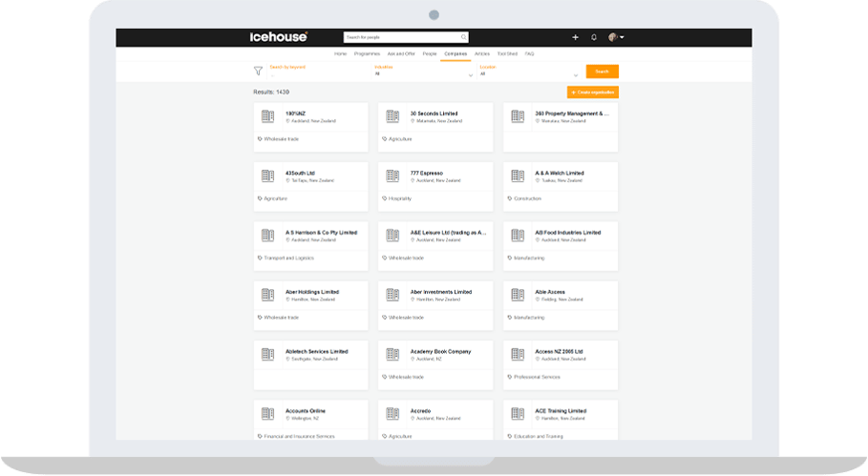
Task: Go to Home tab
Action: pyautogui.click(x=341, y=53)
